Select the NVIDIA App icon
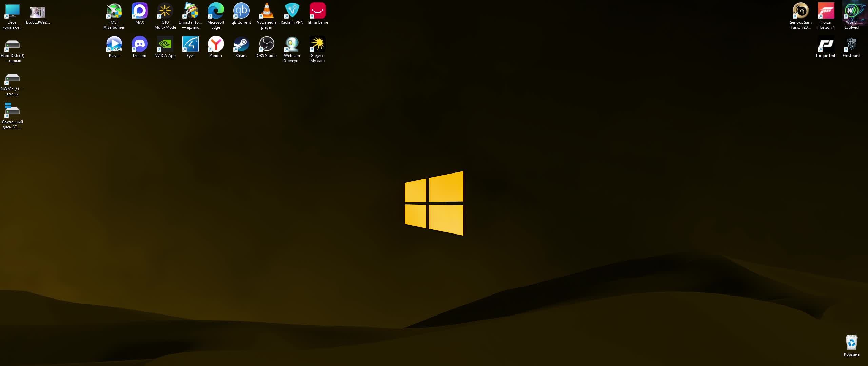 point(165,44)
